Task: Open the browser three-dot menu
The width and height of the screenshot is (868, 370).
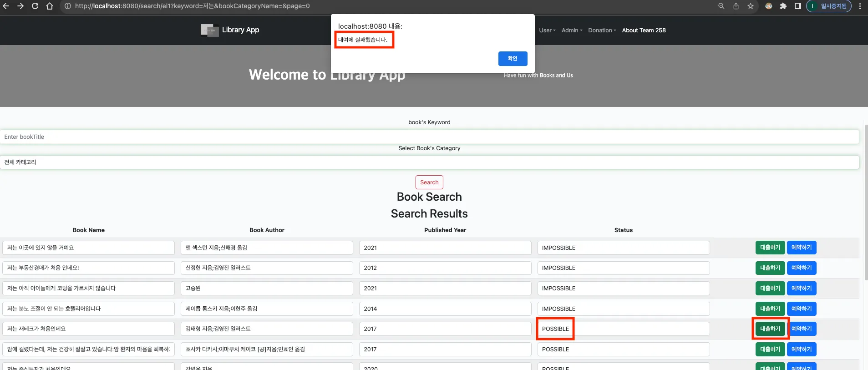Action: [x=860, y=6]
